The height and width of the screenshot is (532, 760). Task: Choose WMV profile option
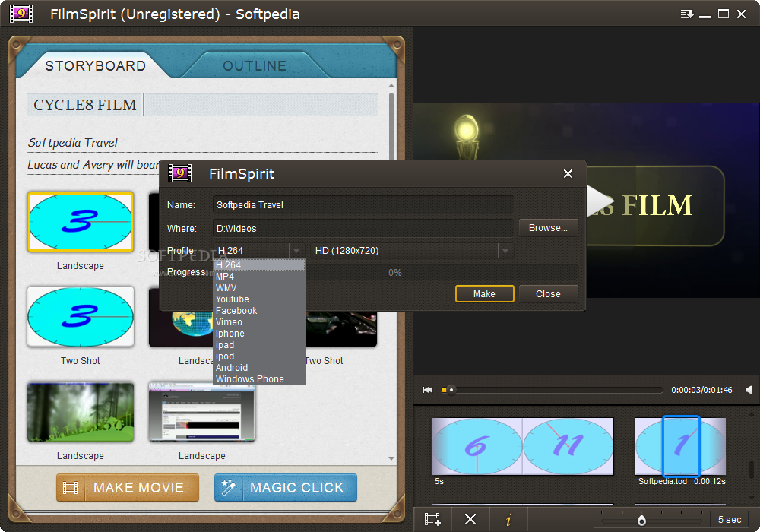(259, 288)
